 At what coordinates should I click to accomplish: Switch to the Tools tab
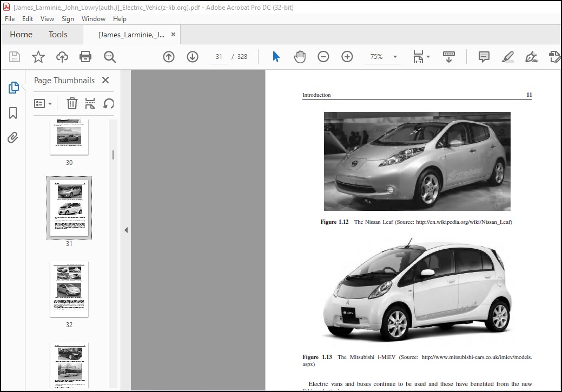click(x=58, y=35)
